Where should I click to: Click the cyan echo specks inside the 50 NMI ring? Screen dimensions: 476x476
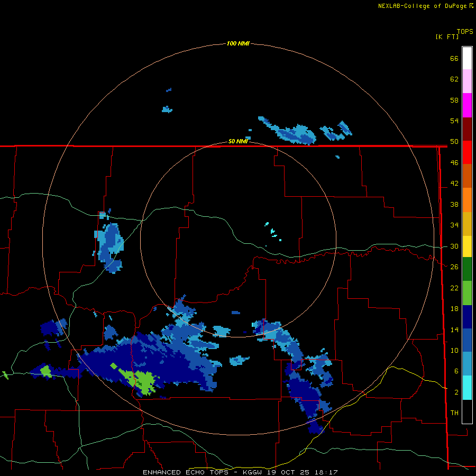(x=273, y=232)
